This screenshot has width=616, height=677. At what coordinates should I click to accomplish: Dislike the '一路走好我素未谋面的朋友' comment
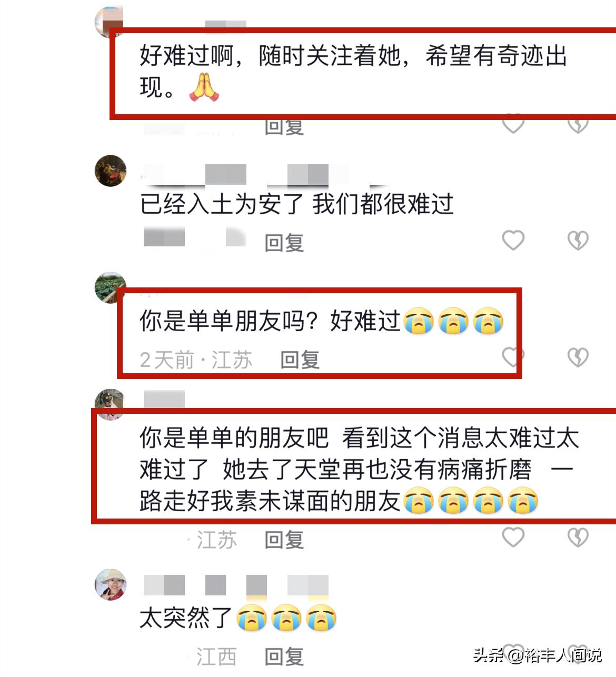[578, 537]
